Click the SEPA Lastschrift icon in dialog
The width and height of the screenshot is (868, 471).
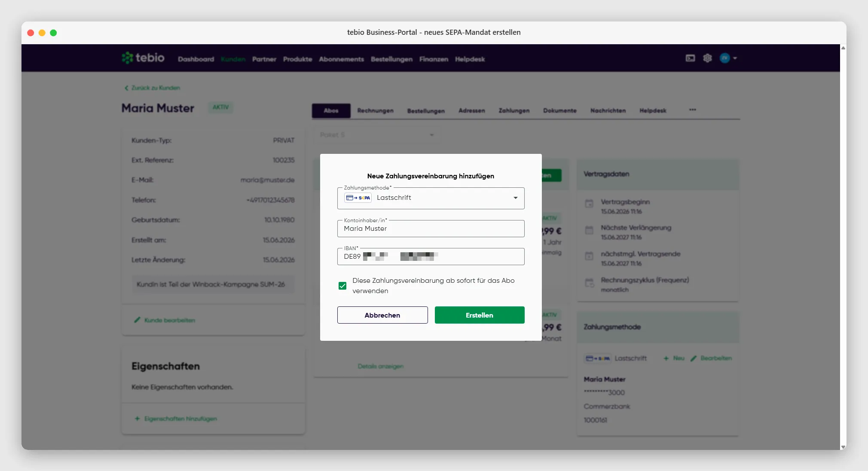point(358,198)
